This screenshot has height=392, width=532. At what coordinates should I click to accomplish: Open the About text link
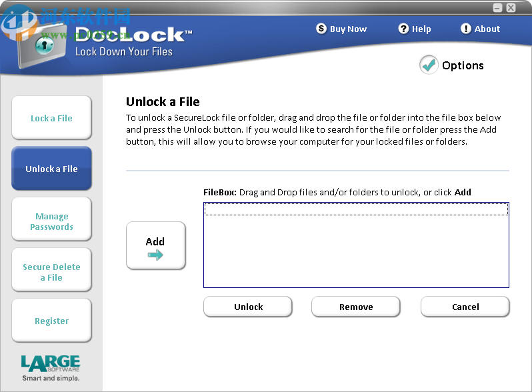[x=487, y=29]
